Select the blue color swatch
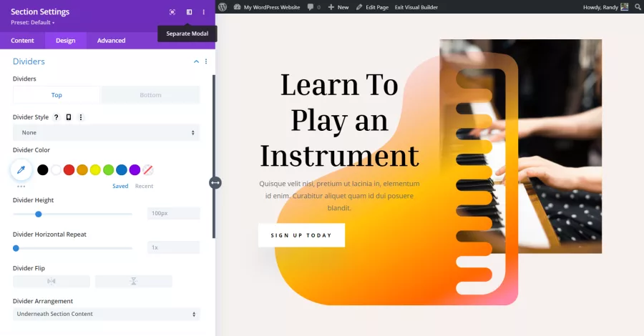Image resolution: width=644 pixels, height=336 pixels. tap(122, 169)
